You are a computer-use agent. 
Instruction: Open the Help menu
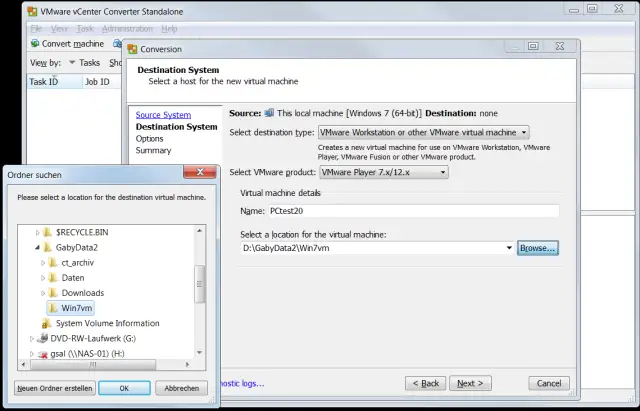tap(169, 29)
